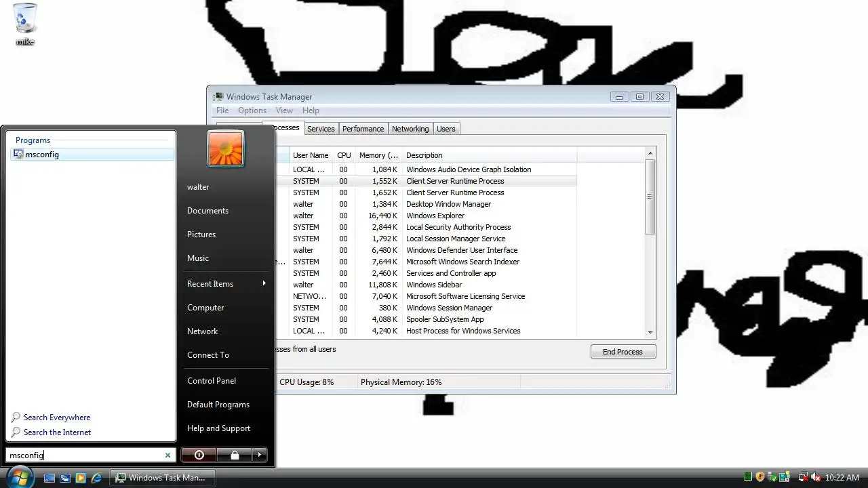Open Computer from the Start menu
The height and width of the screenshot is (488, 868).
[x=205, y=308]
